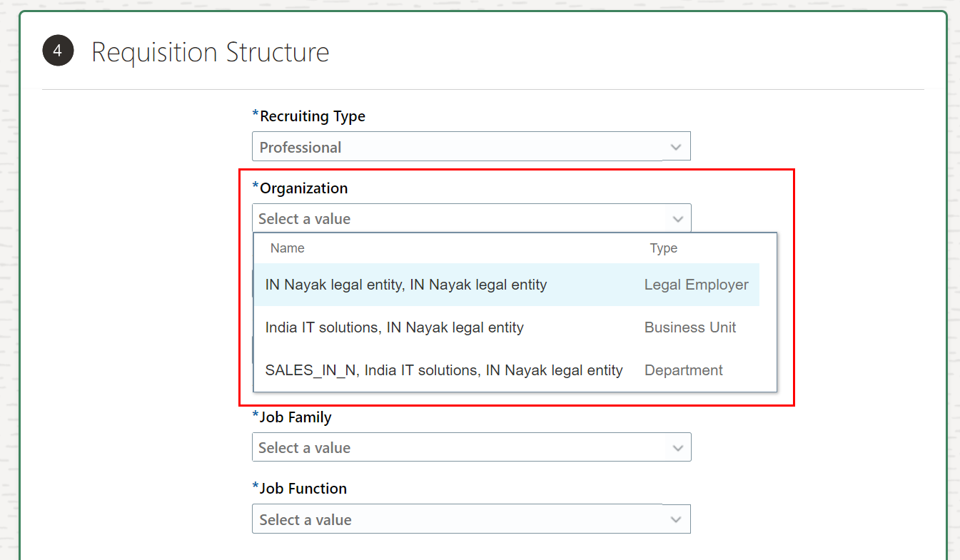Click the Name column header
The height and width of the screenshot is (560, 960).
click(287, 248)
